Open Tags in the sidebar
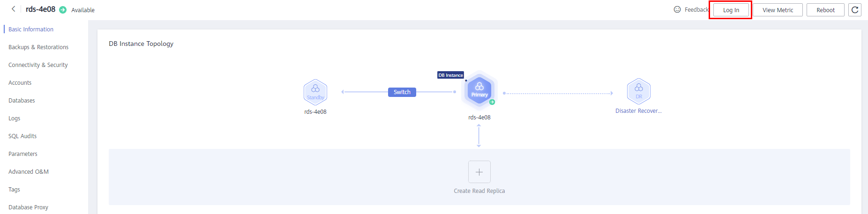 [x=14, y=190]
